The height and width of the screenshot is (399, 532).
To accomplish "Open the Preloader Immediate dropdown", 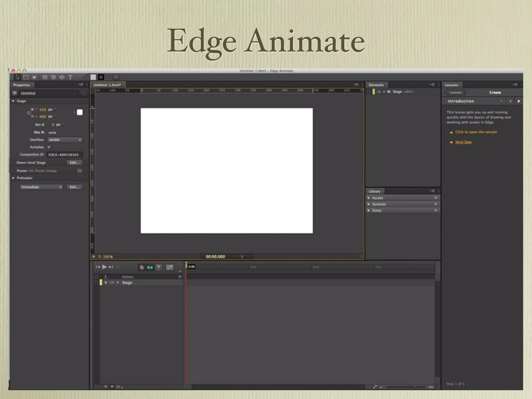I will [41, 187].
